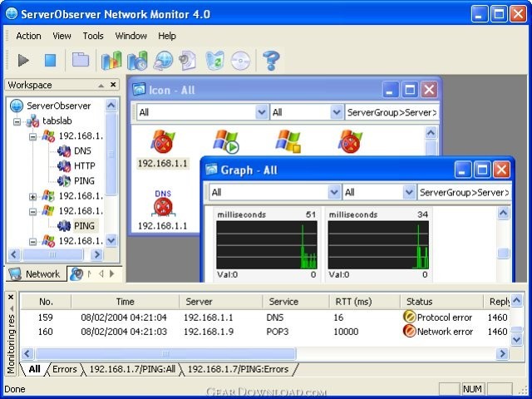
Task: Select the Network error status cell
Action: [438, 332]
